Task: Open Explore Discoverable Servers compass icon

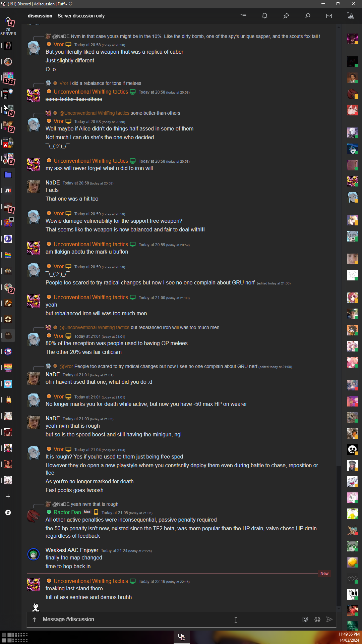Action: tap(8, 513)
